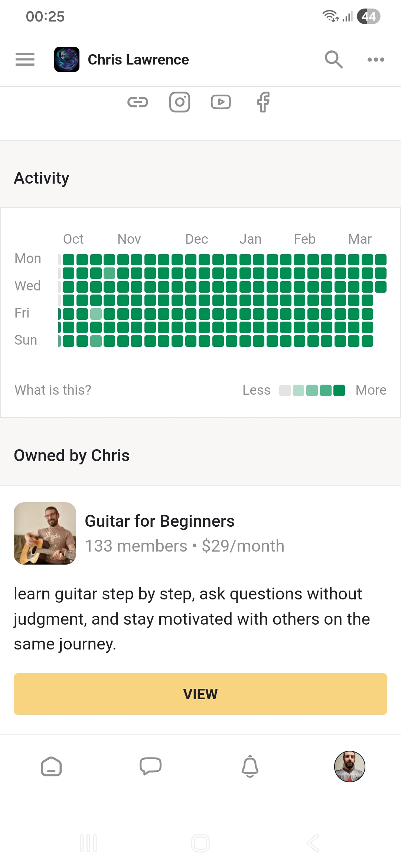
Task: Open the notifications bell
Action: (250, 766)
